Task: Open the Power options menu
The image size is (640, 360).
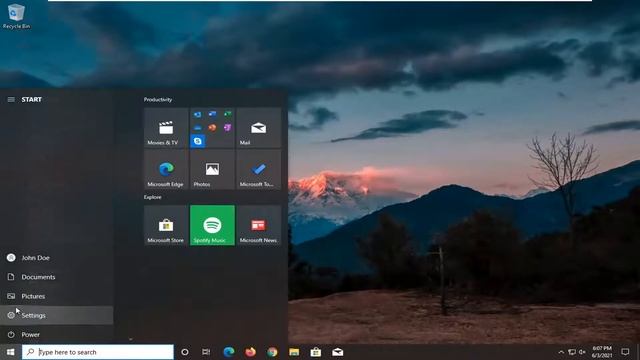Action: (56, 334)
